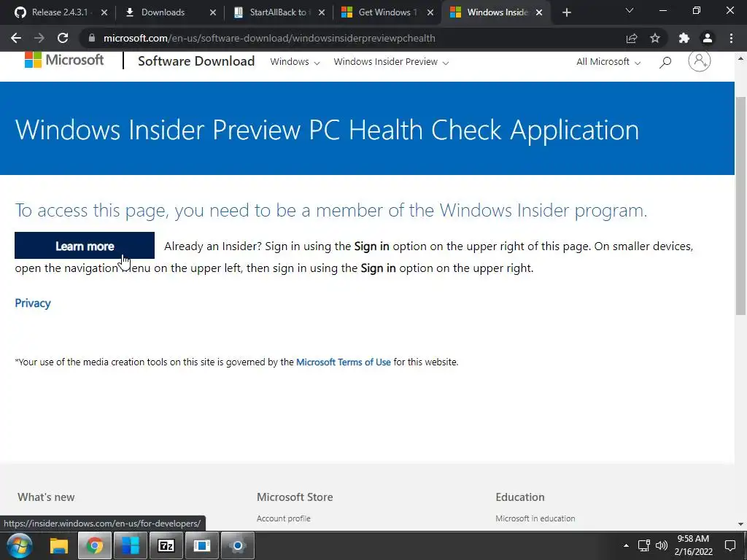Click the page vertical scrollbar thumb
This screenshot has height=560, width=747.
tap(740, 206)
